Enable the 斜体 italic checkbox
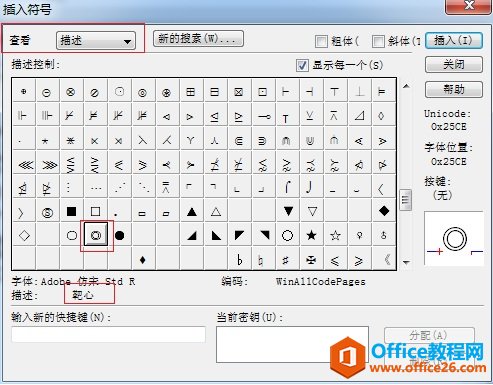 click(378, 41)
